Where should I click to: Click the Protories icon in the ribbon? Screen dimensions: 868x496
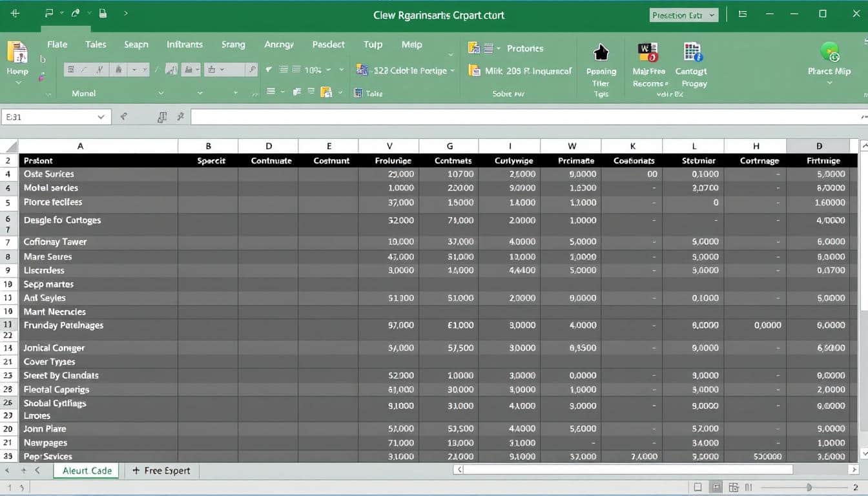[475, 48]
